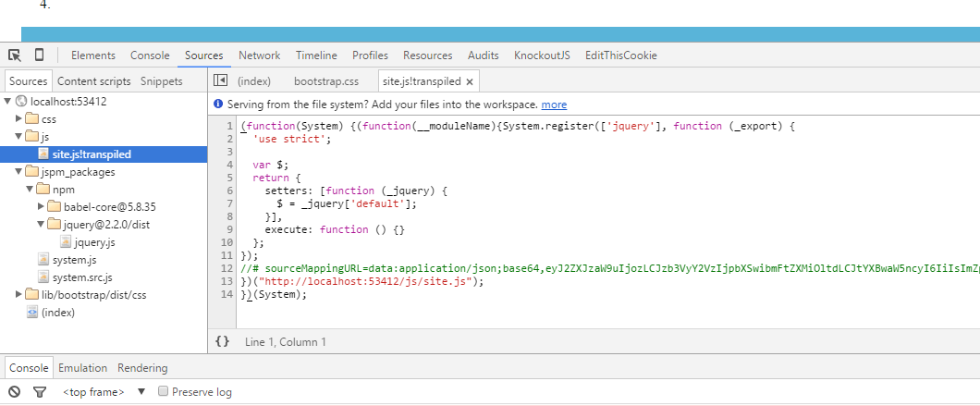The image size is (980, 406).
Task: Open the Emulation drawer tab
Action: click(x=82, y=368)
